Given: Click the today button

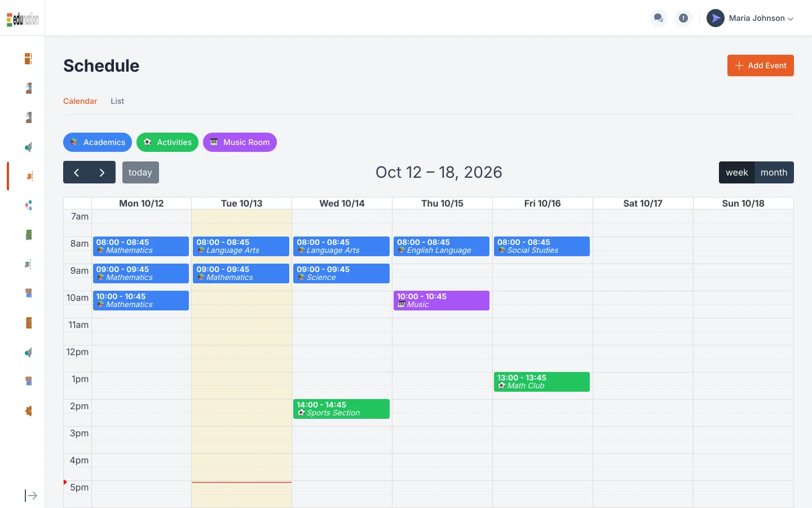Looking at the screenshot, I should (140, 172).
